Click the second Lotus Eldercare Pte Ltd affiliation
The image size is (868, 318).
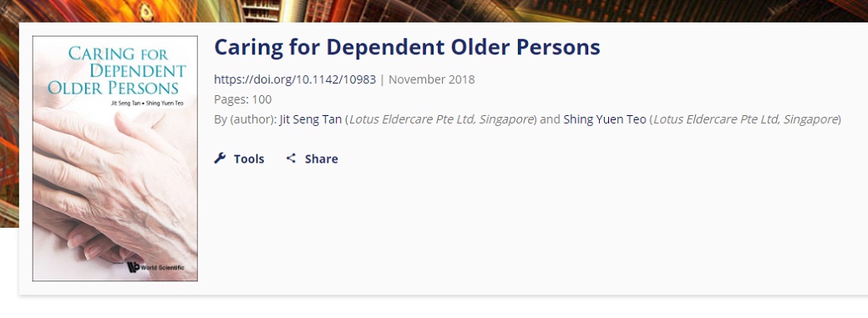745,119
